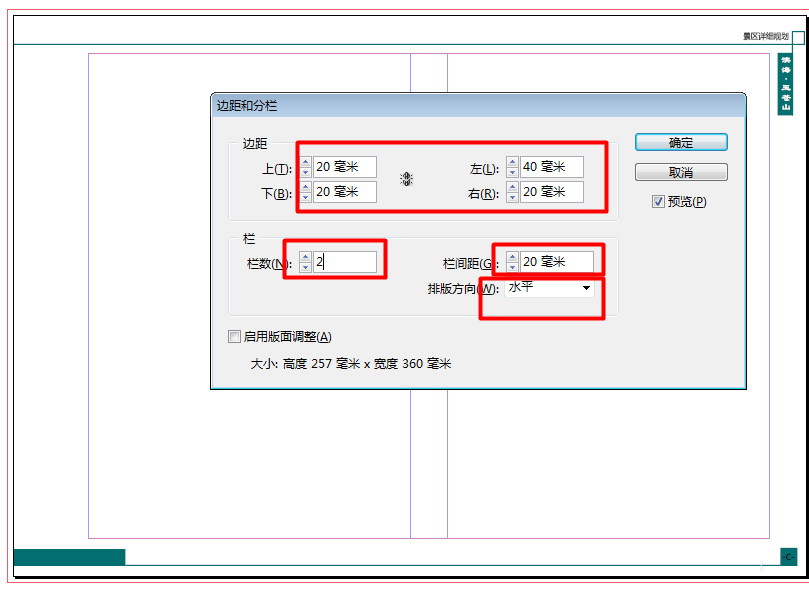Enable the 启用版面调整 checkbox

[235, 337]
